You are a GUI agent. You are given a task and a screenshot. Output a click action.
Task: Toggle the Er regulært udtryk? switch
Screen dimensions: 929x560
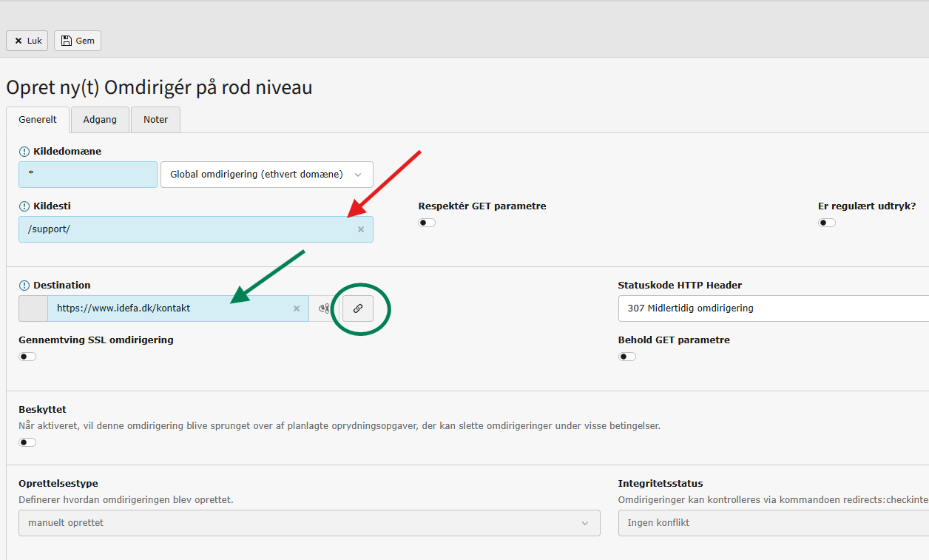coord(827,223)
